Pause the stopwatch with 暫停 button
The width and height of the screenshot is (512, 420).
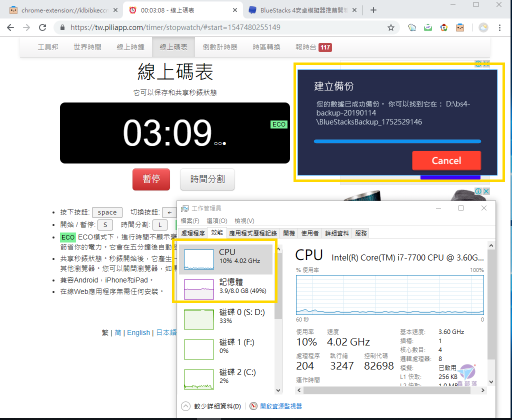[151, 179]
